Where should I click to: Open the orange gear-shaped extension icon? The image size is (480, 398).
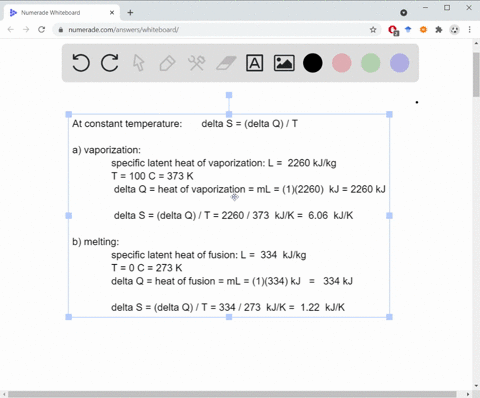[x=423, y=30]
